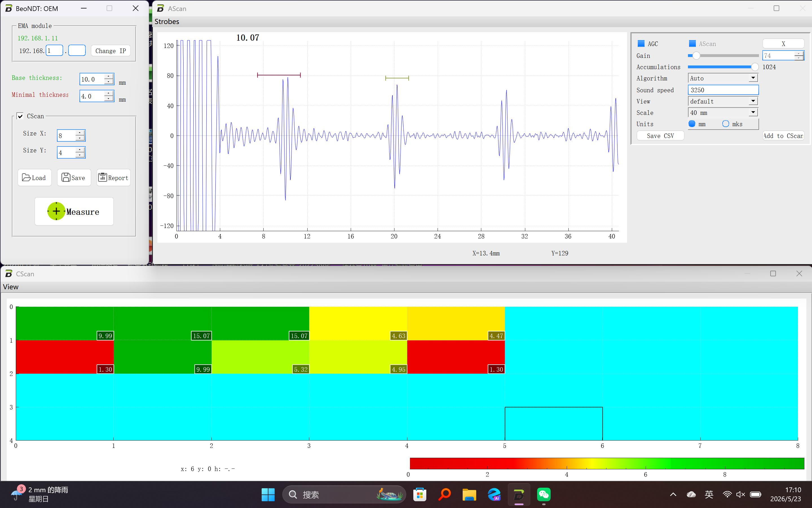Screen dimensions: 812x508
Task: Click the Change IP button
Action: pyautogui.click(x=111, y=51)
